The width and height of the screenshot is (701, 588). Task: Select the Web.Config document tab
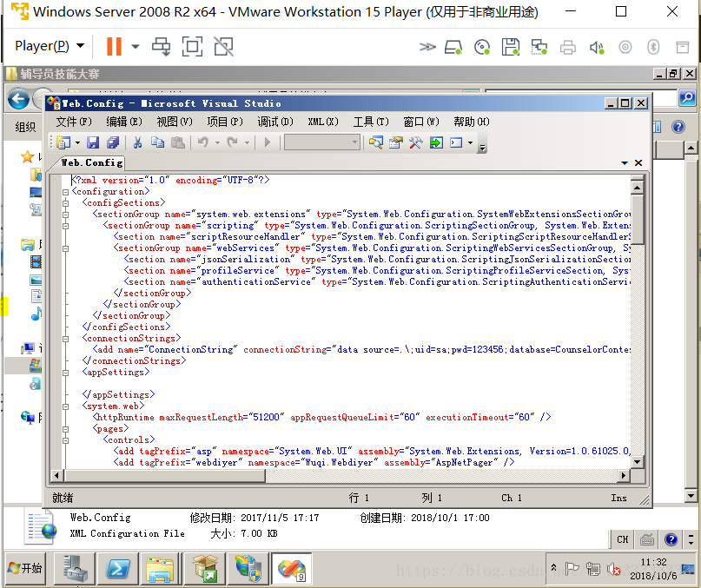click(x=92, y=162)
